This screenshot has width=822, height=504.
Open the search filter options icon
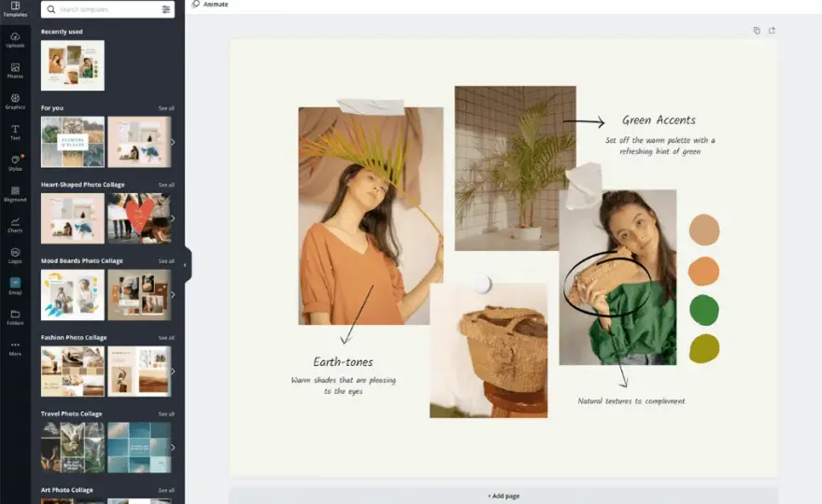coord(165,9)
